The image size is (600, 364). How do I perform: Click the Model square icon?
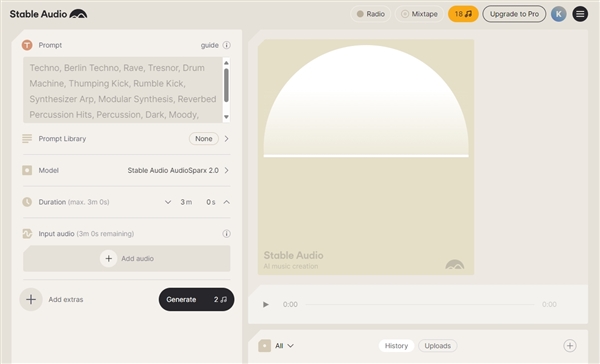pos(27,170)
